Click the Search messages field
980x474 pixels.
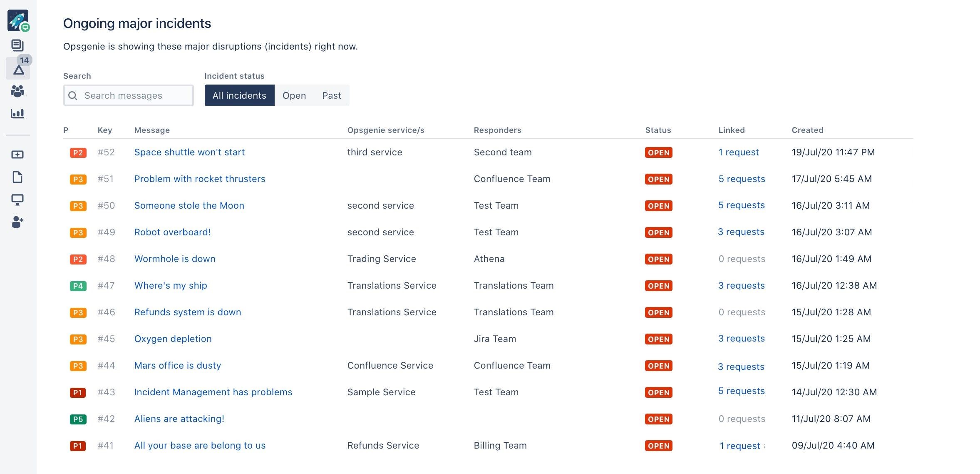coord(129,95)
